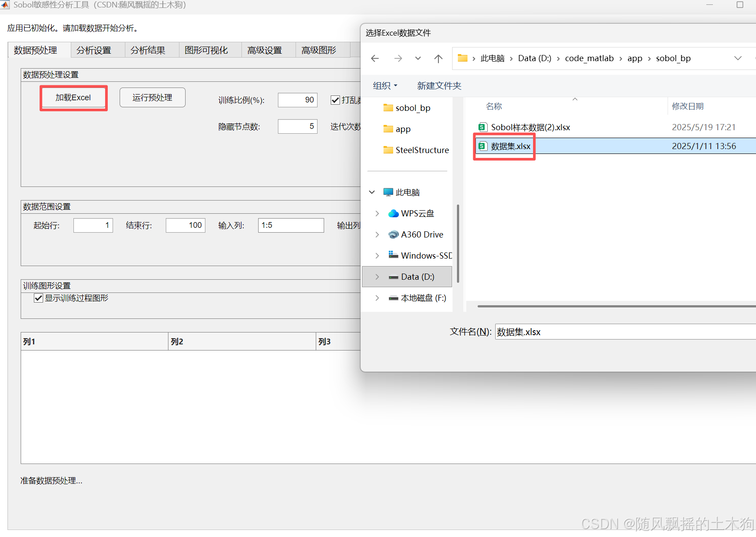This screenshot has height=537, width=756.
Task: Open the 分析结果 tab
Action: pyautogui.click(x=152, y=50)
